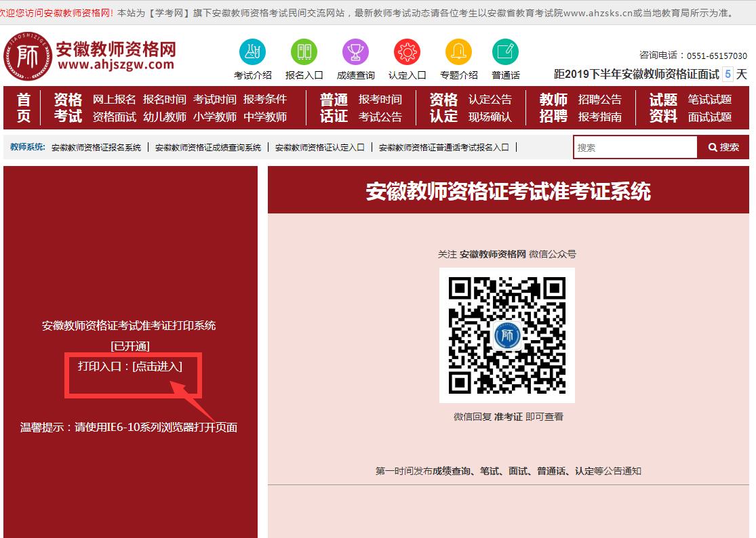
Task: Select the 幼儿教师 link
Action: coord(164,117)
